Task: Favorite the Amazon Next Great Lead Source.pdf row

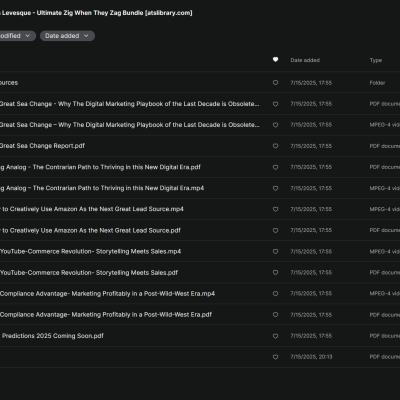Action: pos(275,230)
